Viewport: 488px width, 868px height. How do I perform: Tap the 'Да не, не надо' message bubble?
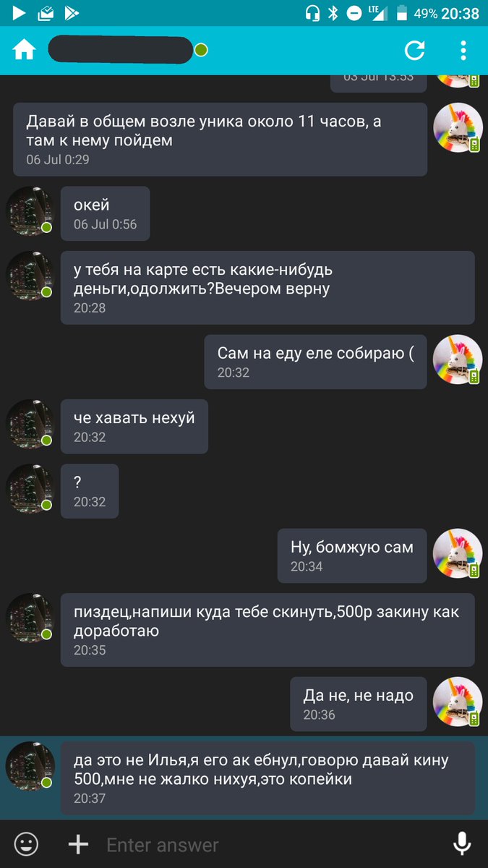[359, 705]
